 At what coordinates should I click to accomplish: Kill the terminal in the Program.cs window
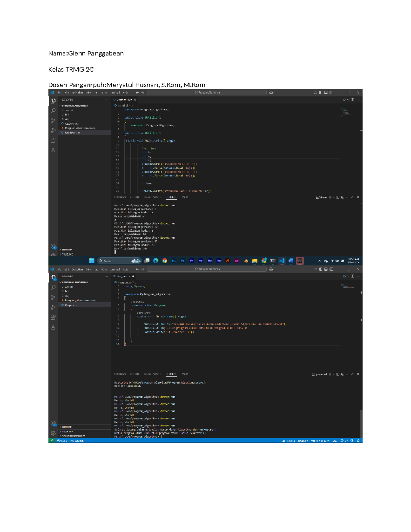[x=342, y=374]
